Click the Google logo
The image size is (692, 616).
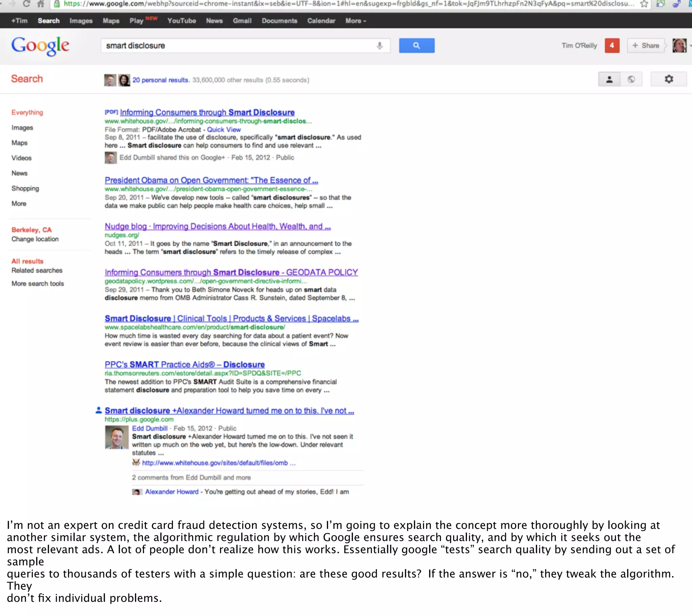click(x=40, y=46)
